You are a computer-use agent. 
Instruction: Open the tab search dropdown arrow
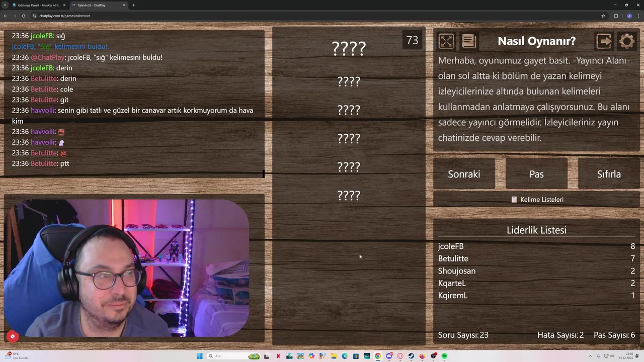[x=5, y=5]
